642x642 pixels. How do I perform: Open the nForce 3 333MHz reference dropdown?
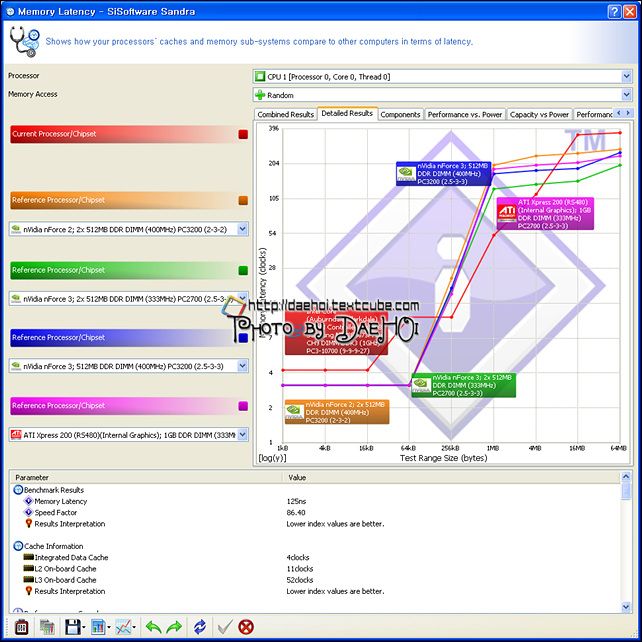click(x=243, y=297)
